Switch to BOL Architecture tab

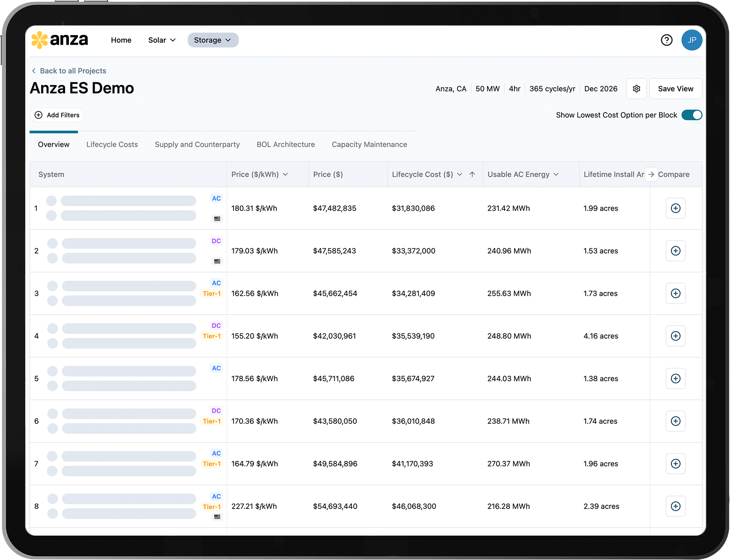pyautogui.click(x=286, y=144)
